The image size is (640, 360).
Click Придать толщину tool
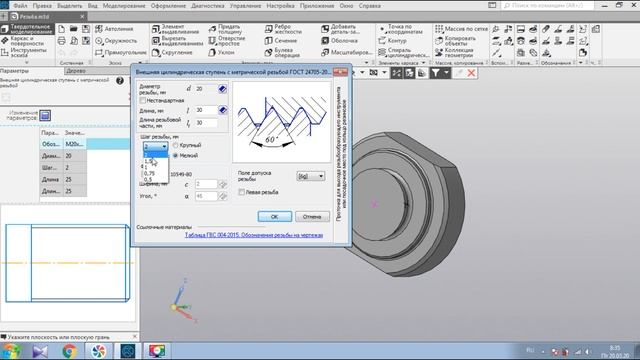click(226, 29)
